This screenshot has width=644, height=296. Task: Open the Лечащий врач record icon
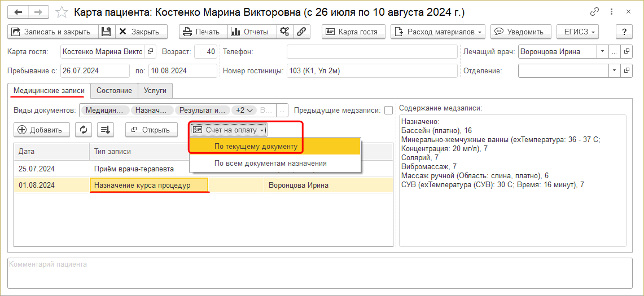click(x=627, y=52)
